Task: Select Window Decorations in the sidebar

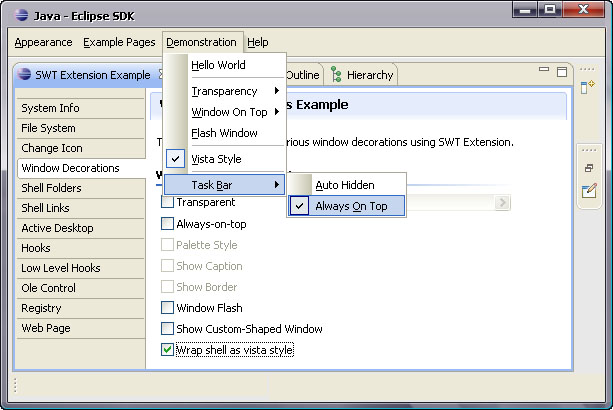Action: coord(82,168)
